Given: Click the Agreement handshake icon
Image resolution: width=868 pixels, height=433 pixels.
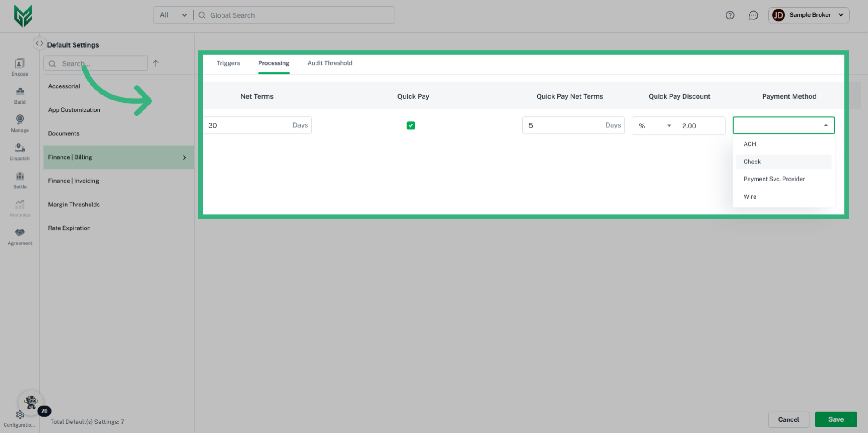Looking at the screenshot, I should (x=19, y=236).
